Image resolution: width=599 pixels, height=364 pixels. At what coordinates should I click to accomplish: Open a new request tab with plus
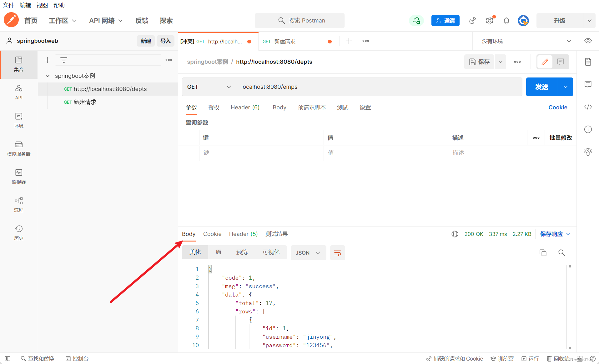(349, 41)
